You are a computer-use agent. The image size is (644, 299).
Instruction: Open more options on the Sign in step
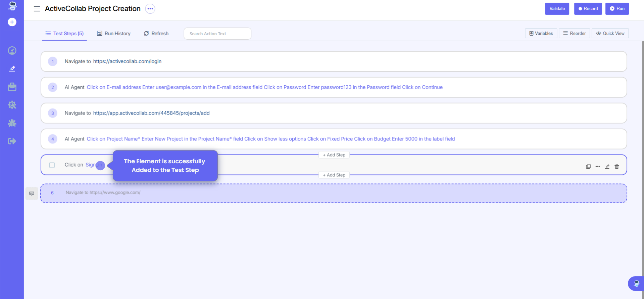(x=598, y=167)
